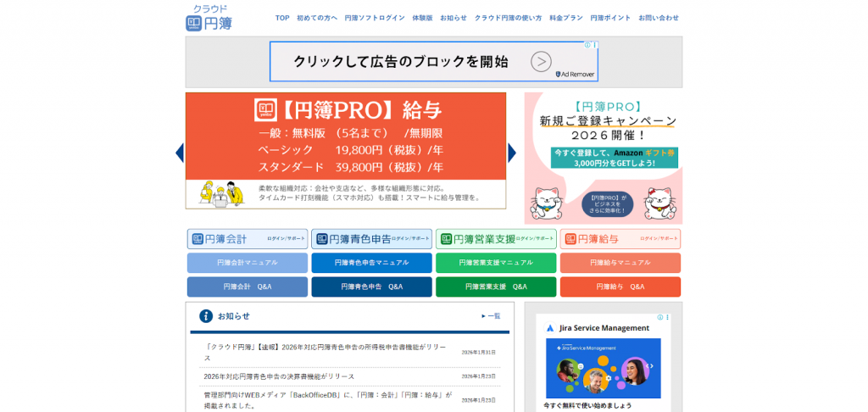Viewport: 868px width, 412px height.
Task: Click the クリックして広告のブロックを開始 ad
Action: pos(433,62)
